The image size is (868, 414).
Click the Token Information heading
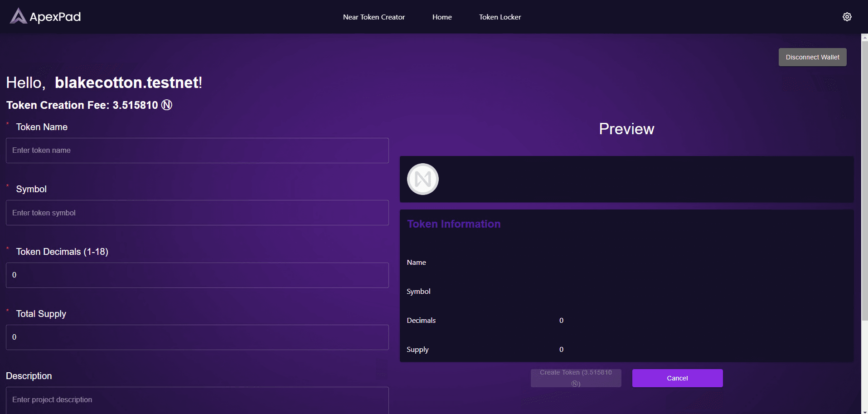(x=453, y=224)
